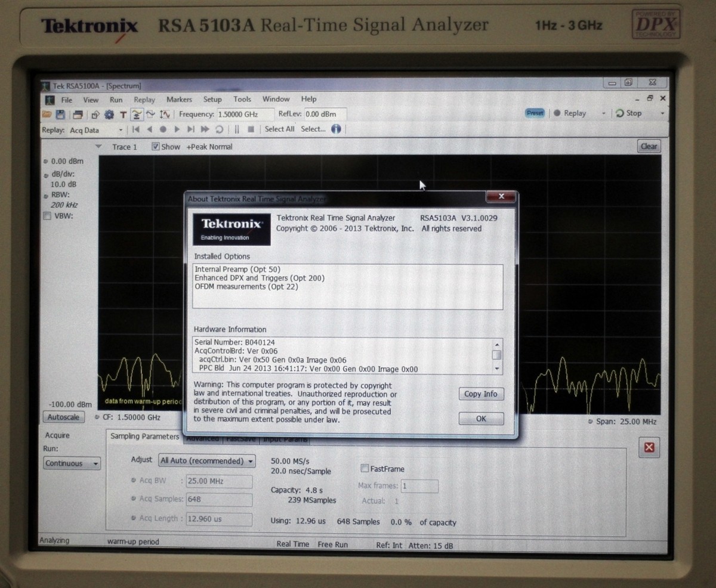Viewport: 716px width, 588px height.
Task: Click OK in the About dialog
Action: point(481,419)
